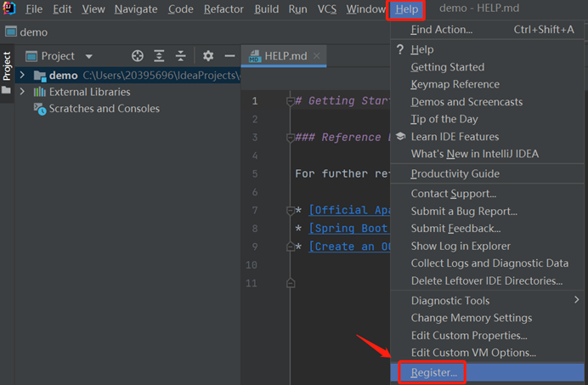Open Keymap Reference
588x385 pixels.
pos(488,84)
